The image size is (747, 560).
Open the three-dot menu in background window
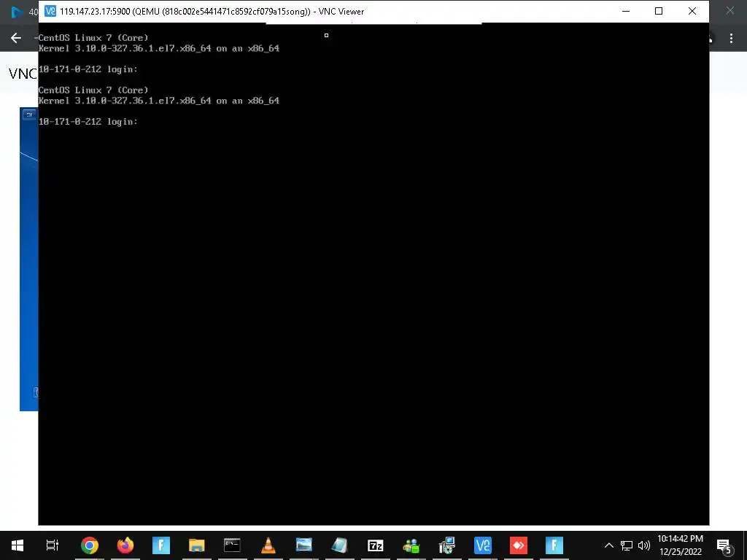coord(731,38)
